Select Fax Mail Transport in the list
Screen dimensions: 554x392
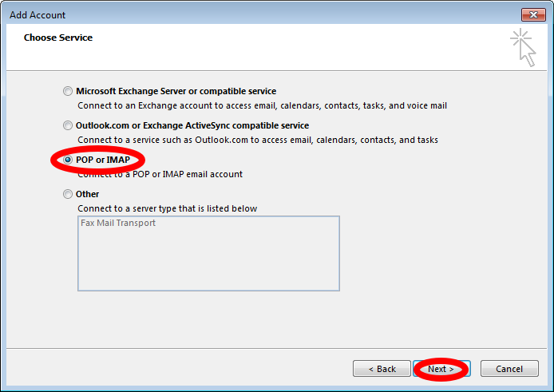pyautogui.click(x=118, y=223)
